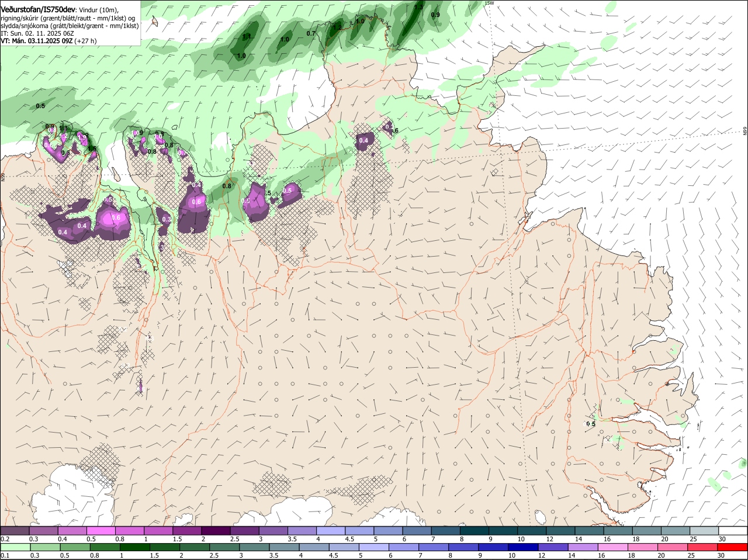Pick the deep blue 10 swatch, lower scale

point(524,547)
